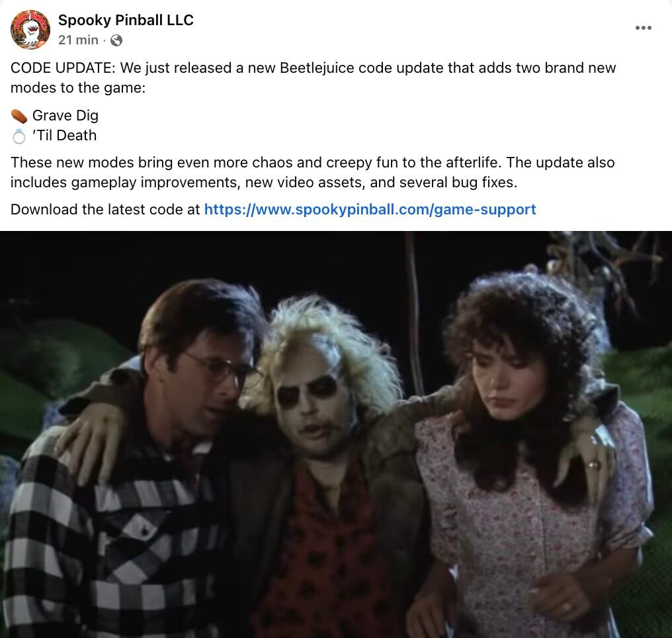
Task: Click 'Download the latest code at' text
Action: click(x=105, y=209)
